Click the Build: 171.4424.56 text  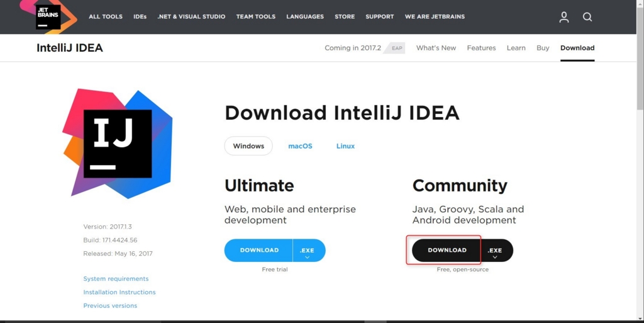pyautogui.click(x=111, y=240)
